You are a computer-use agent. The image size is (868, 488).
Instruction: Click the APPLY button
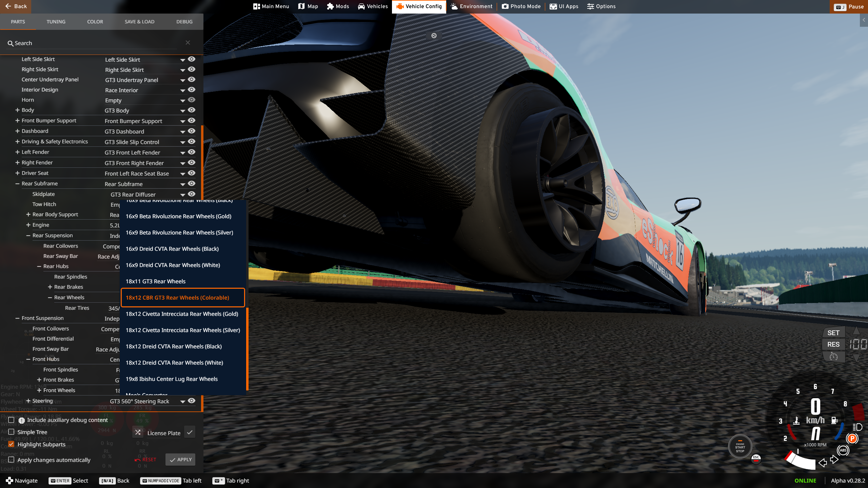click(180, 460)
